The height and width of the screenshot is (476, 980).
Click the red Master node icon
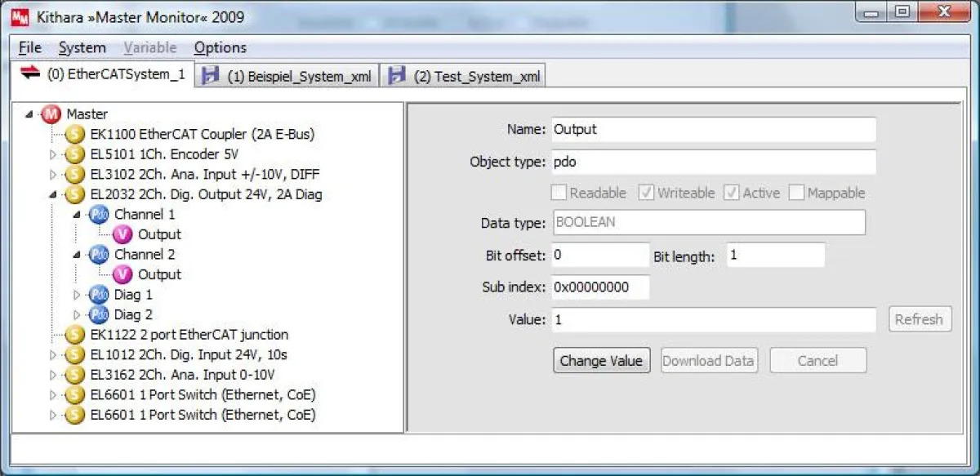(51, 114)
